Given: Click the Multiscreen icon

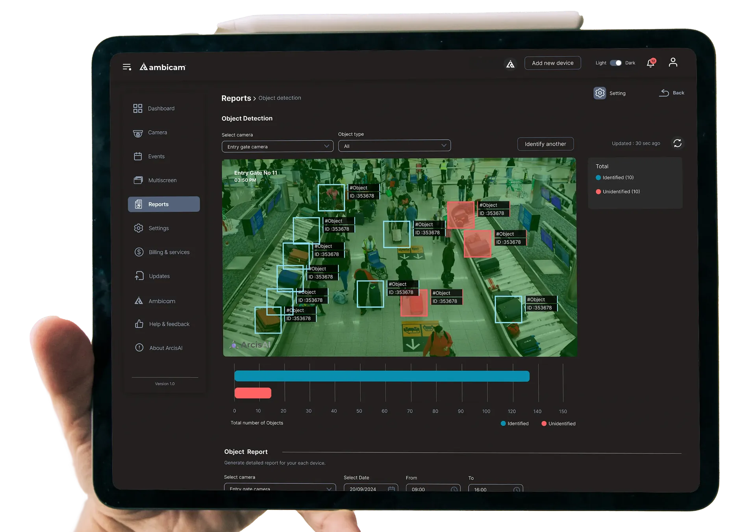Looking at the screenshot, I should coord(138,180).
